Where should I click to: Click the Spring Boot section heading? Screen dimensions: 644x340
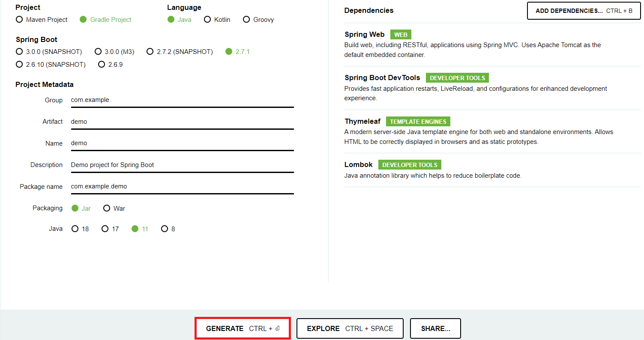tap(36, 40)
